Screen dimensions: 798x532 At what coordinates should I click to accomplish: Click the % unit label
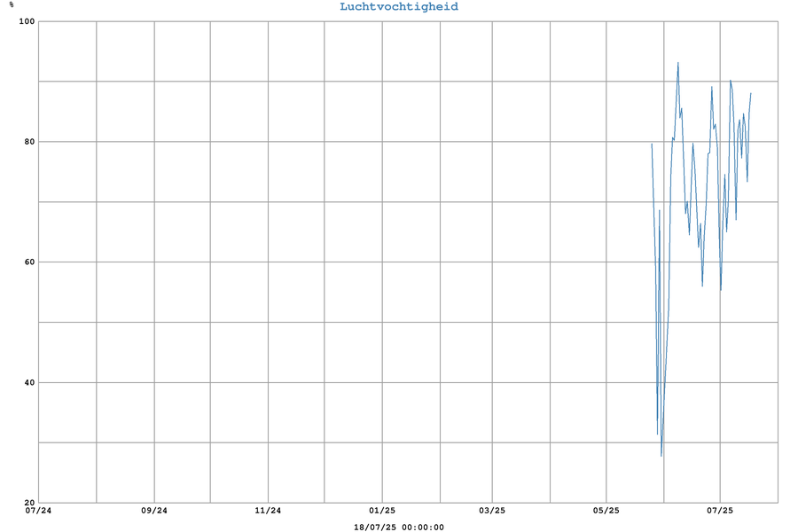coord(12,4)
